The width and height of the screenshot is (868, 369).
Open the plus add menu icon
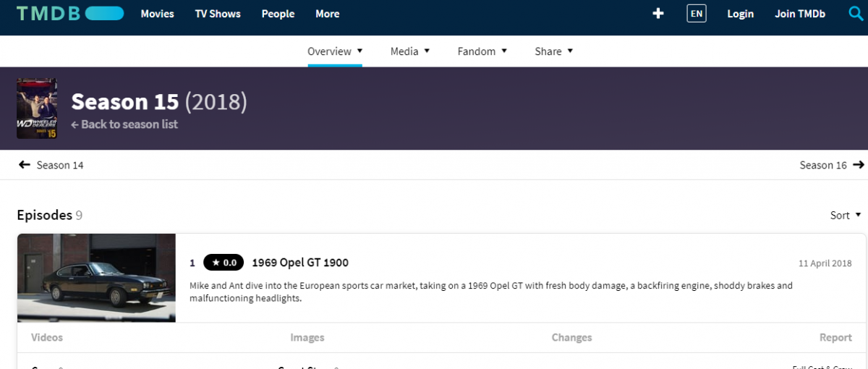point(658,14)
